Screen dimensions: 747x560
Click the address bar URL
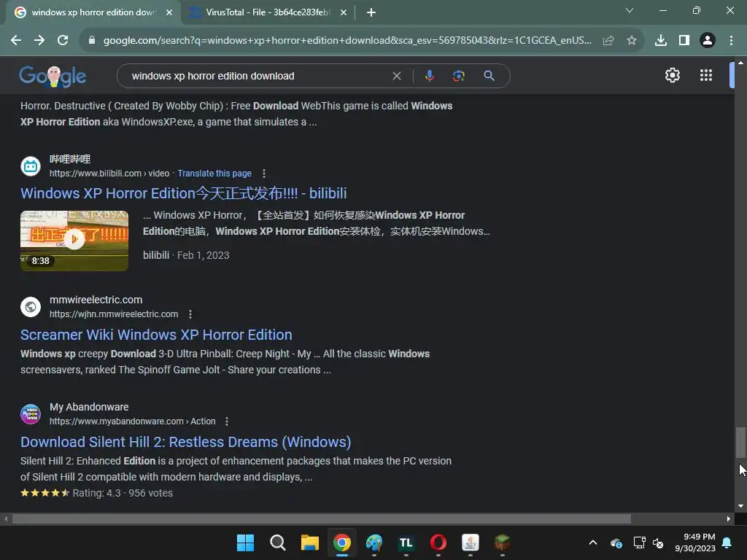tap(347, 41)
